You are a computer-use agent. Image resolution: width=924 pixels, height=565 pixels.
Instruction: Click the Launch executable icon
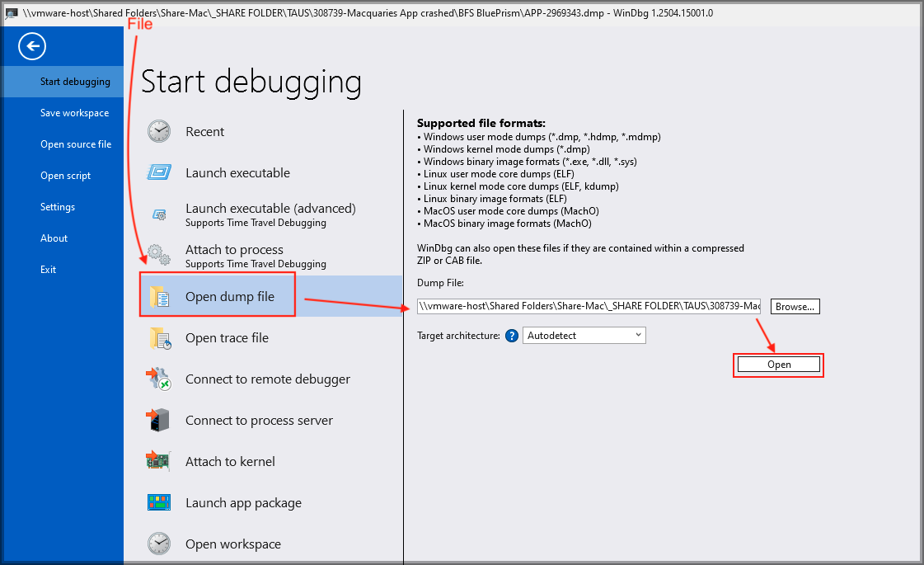click(159, 172)
